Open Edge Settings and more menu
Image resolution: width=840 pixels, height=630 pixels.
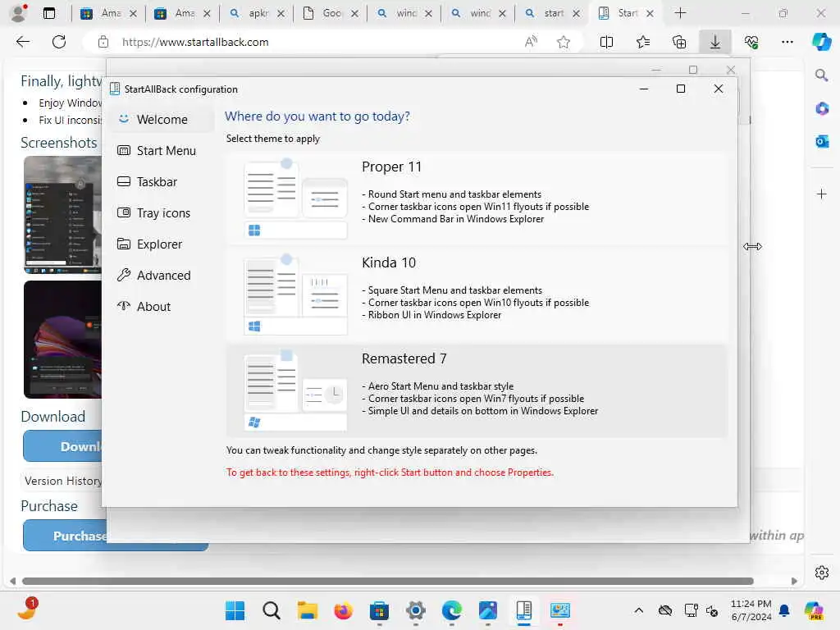point(787,42)
